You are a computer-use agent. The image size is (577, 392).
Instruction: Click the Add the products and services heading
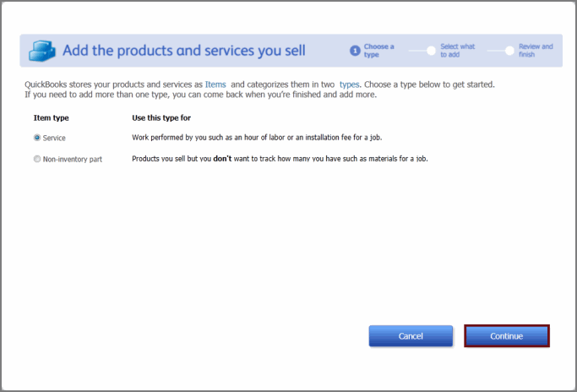coord(184,51)
